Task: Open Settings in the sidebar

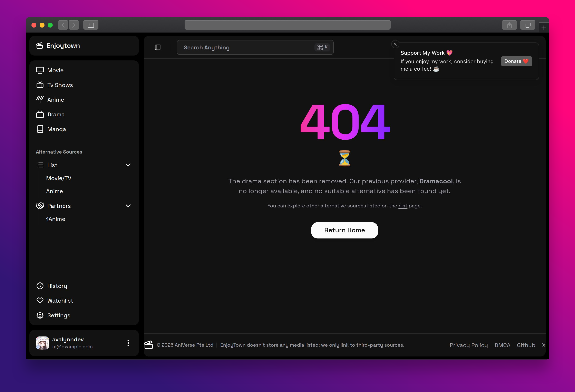Action: (x=84, y=315)
